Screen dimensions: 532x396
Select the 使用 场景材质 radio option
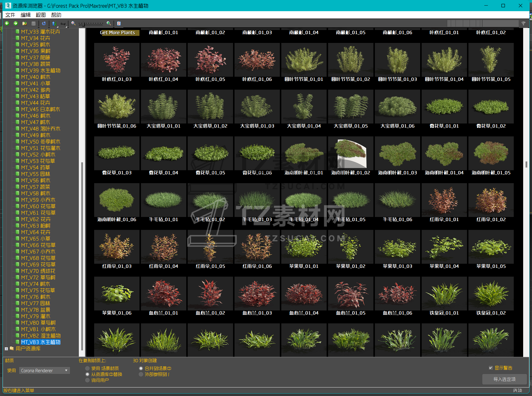pyautogui.click(x=87, y=368)
